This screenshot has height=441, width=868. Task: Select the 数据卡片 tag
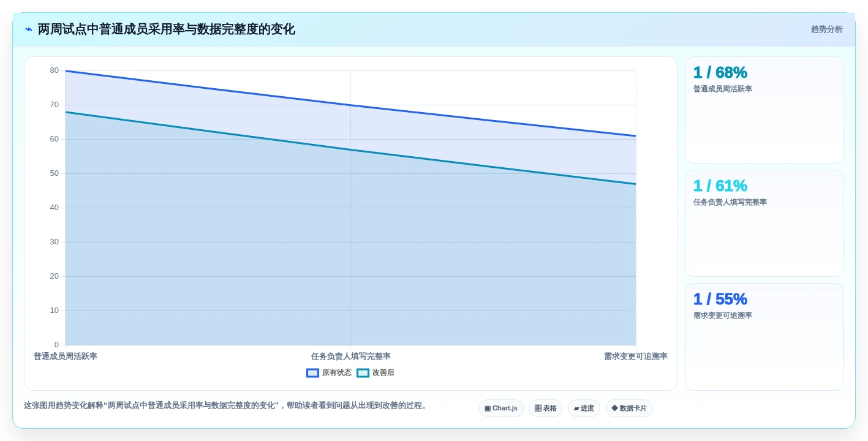click(x=629, y=409)
